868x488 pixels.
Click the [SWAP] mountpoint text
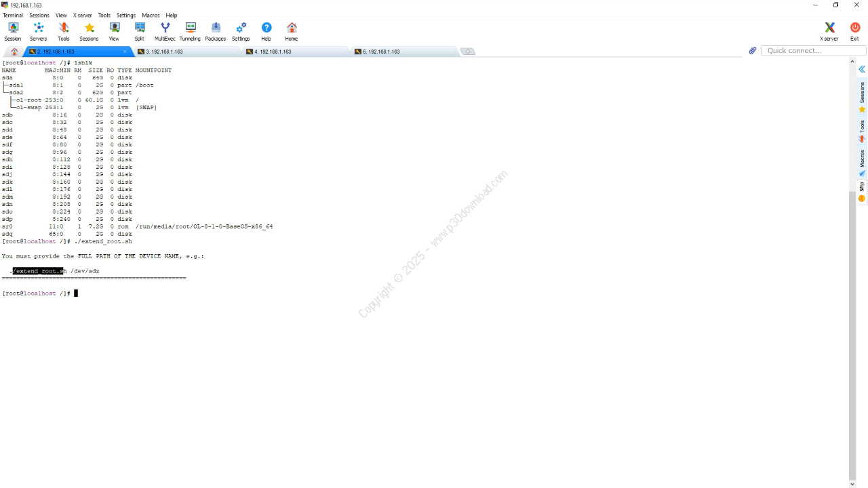pyautogui.click(x=146, y=108)
